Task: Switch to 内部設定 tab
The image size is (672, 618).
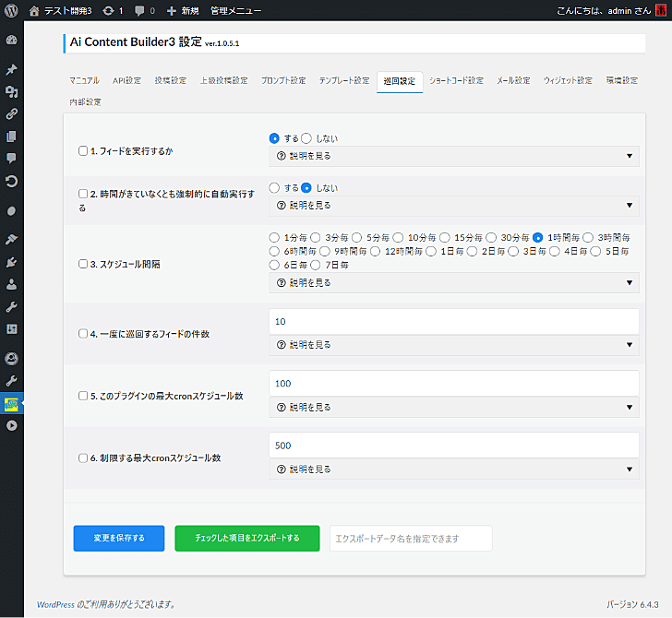Action: (85, 102)
